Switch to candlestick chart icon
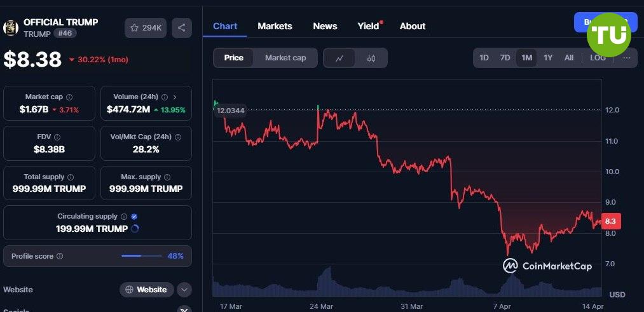Screen dimensions: 644x312 [x=371, y=58]
